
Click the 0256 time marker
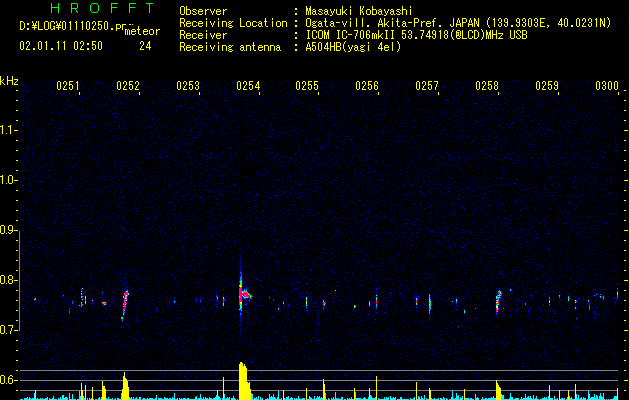(x=367, y=86)
